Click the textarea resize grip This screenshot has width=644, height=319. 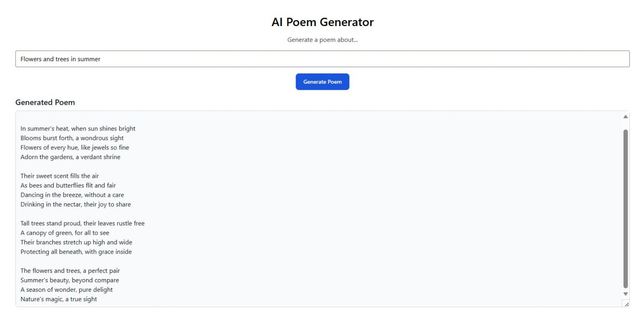[x=626, y=303]
